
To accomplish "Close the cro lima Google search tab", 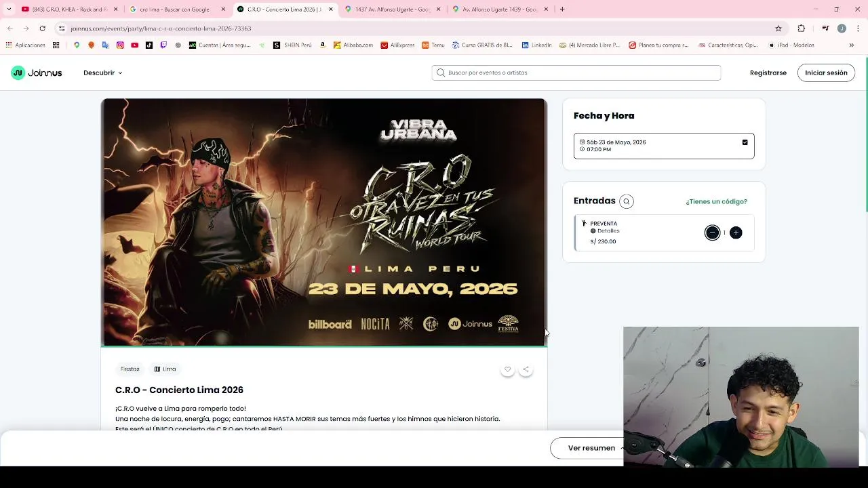I will [223, 9].
